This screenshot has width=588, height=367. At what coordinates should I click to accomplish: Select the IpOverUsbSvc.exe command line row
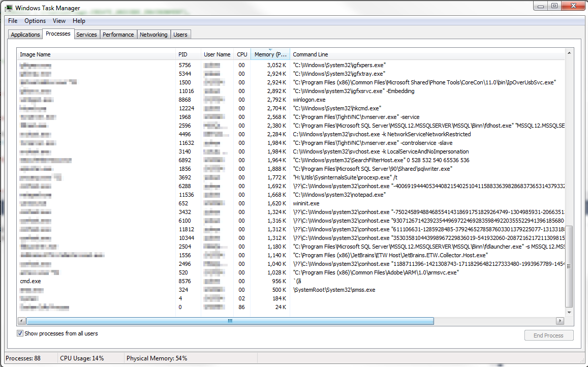pos(291,82)
